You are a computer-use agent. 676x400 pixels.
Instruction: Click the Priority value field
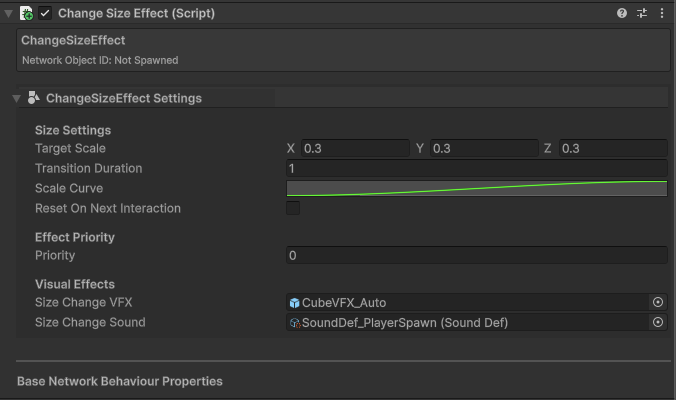tap(476, 255)
